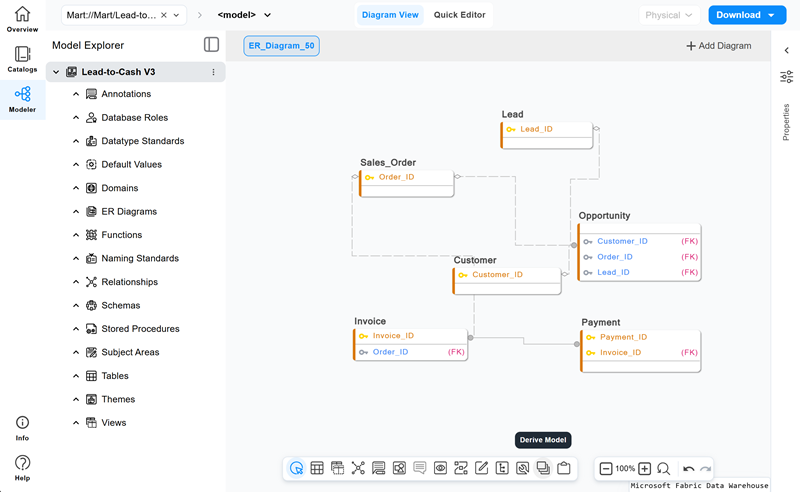Viewport: 800px width, 492px height.
Task: Clear the Mart path selection with X
Action: [164, 15]
